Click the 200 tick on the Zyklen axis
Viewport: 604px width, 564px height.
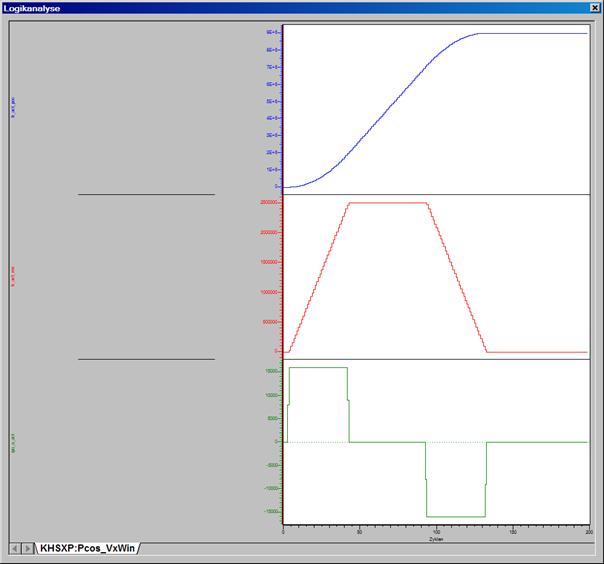[x=589, y=532]
